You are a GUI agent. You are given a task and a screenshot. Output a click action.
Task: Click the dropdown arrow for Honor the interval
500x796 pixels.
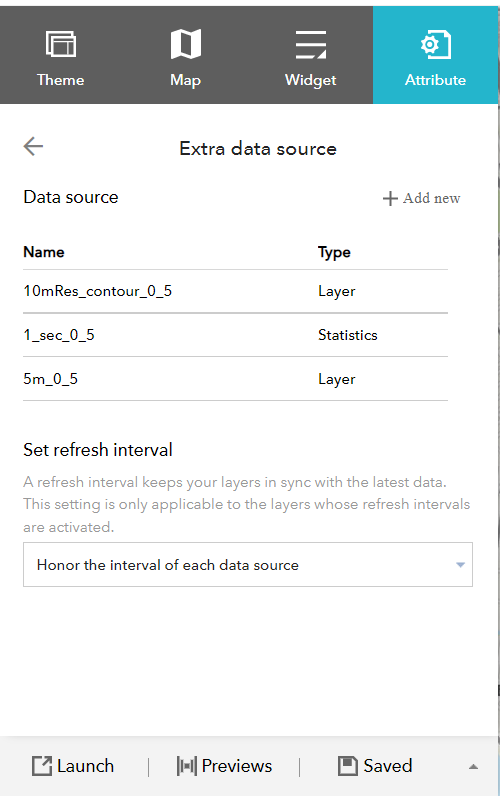460,565
